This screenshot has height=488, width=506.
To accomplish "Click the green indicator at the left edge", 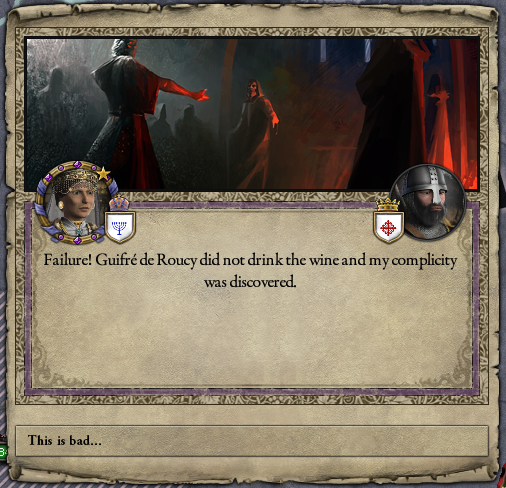I will point(3,452).
